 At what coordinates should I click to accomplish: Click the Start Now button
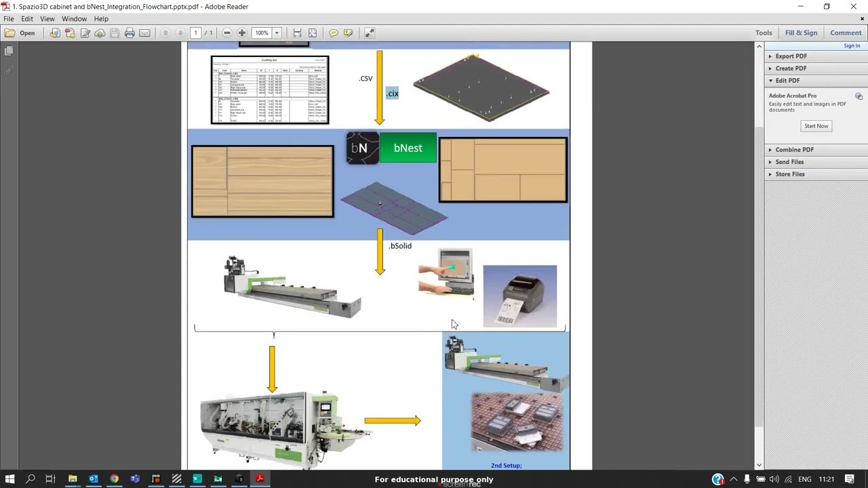coord(816,126)
